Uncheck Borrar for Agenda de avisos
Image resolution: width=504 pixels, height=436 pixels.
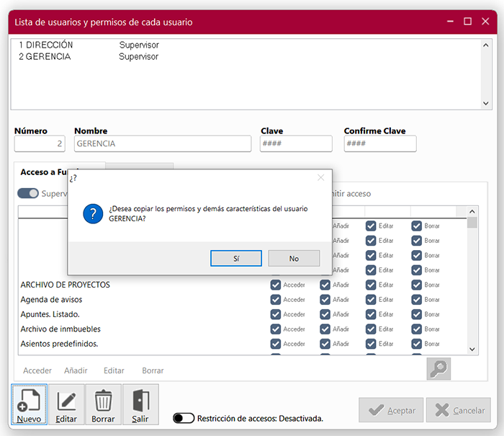click(417, 300)
